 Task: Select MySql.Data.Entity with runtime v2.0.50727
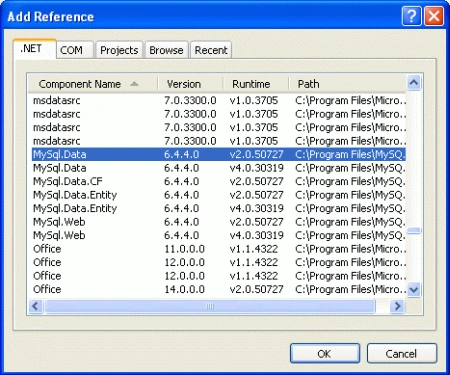coord(219,195)
